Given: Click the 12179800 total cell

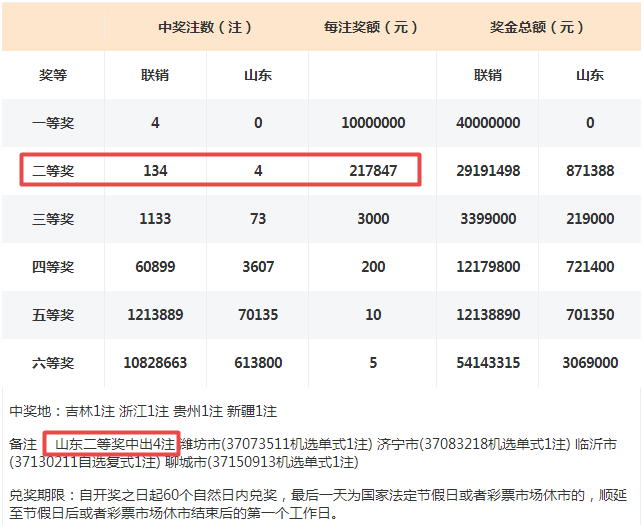Looking at the screenshot, I should click(x=488, y=267).
